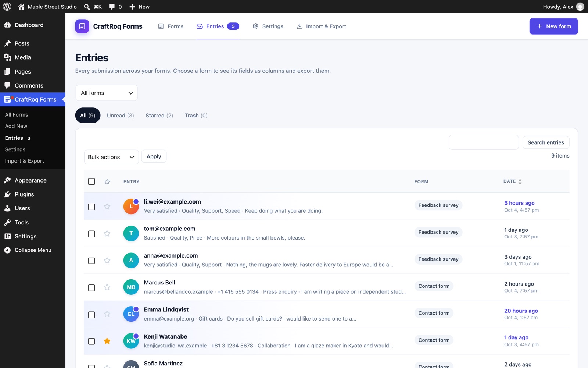The image size is (588, 368).
Task: Tick the Kenji Watanabe entry checkbox
Action: pyautogui.click(x=92, y=341)
